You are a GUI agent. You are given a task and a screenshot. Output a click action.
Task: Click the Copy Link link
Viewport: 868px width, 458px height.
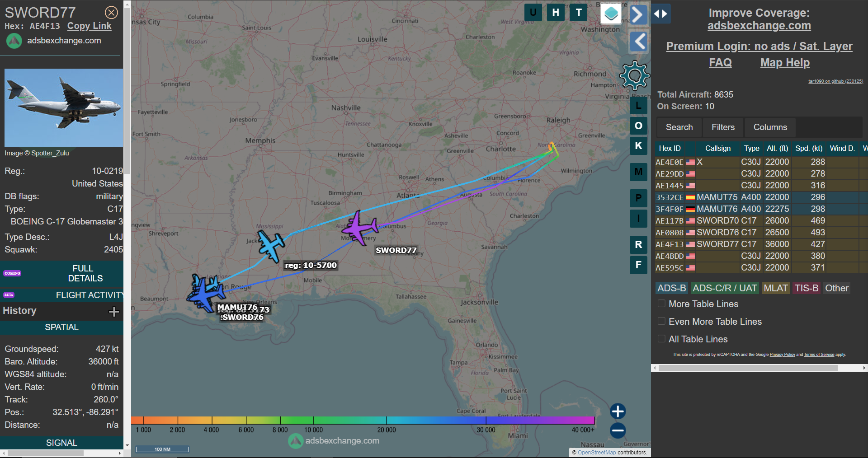(x=89, y=26)
